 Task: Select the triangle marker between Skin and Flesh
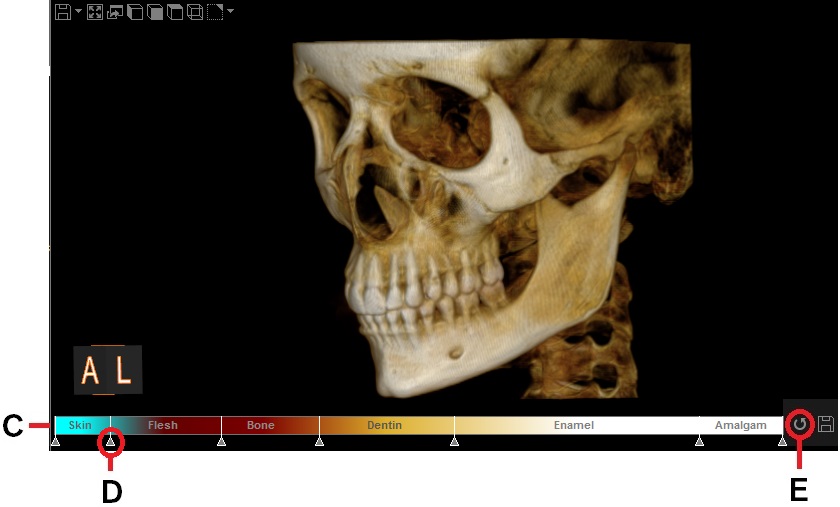tap(110, 441)
